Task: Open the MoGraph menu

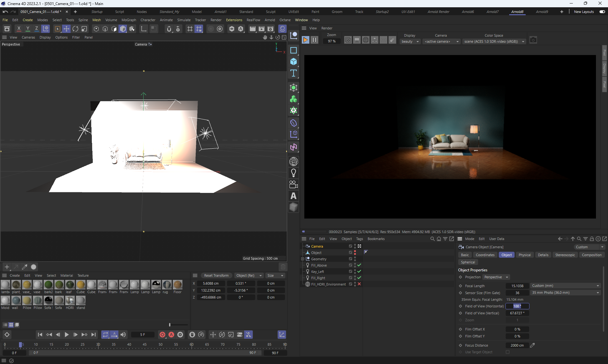Action: pos(129,20)
